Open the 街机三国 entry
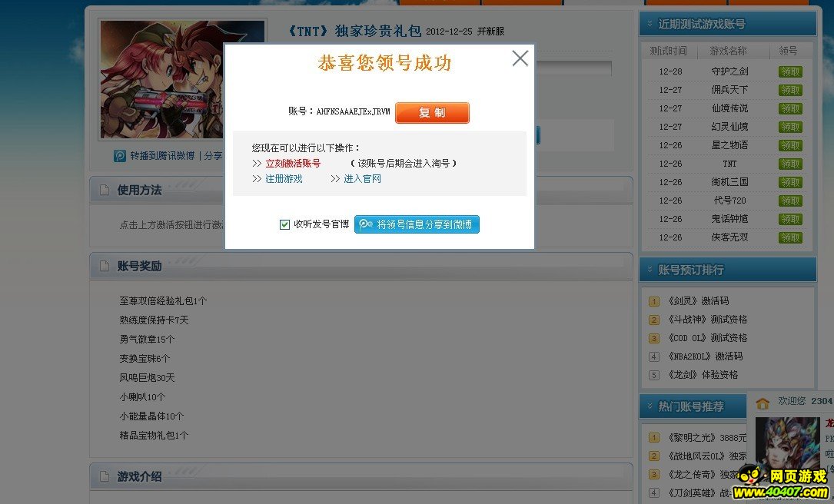The image size is (834, 504). tap(729, 182)
